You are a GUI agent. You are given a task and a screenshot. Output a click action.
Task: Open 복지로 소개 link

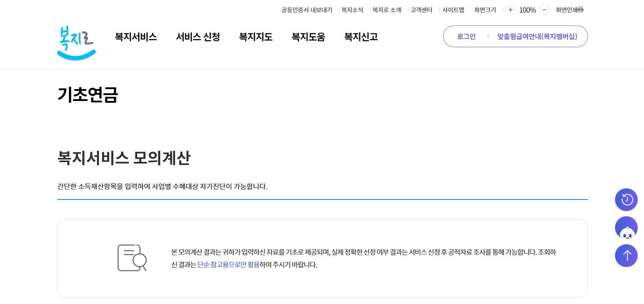(x=387, y=10)
